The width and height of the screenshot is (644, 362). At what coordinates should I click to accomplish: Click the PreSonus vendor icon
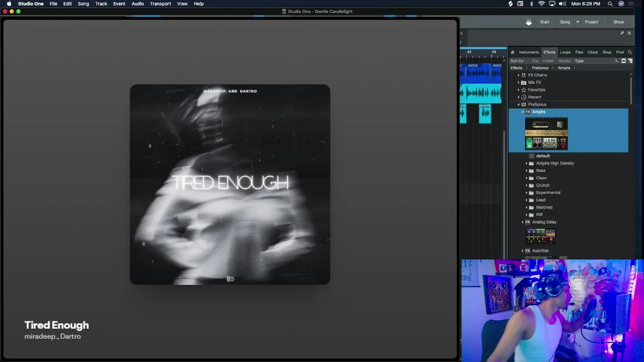(x=524, y=105)
